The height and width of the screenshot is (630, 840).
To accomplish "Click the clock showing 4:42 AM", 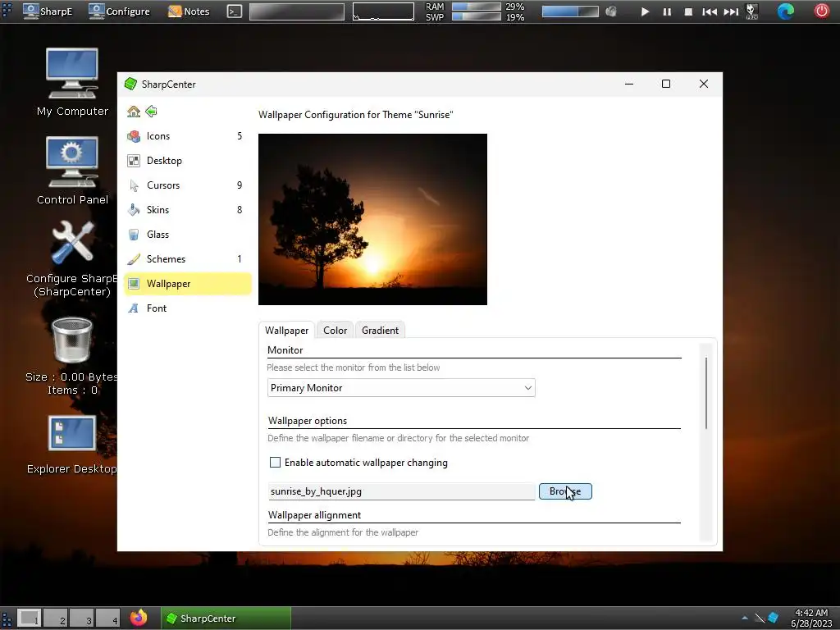I will (x=810, y=619).
